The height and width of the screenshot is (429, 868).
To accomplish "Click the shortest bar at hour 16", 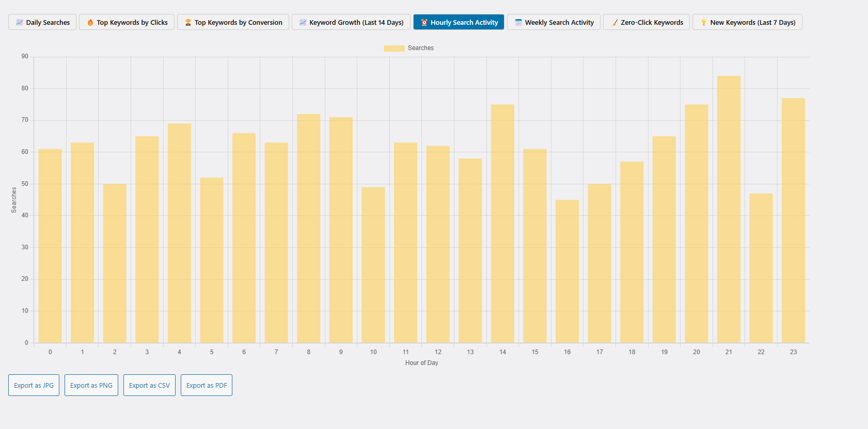I will click(x=567, y=271).
